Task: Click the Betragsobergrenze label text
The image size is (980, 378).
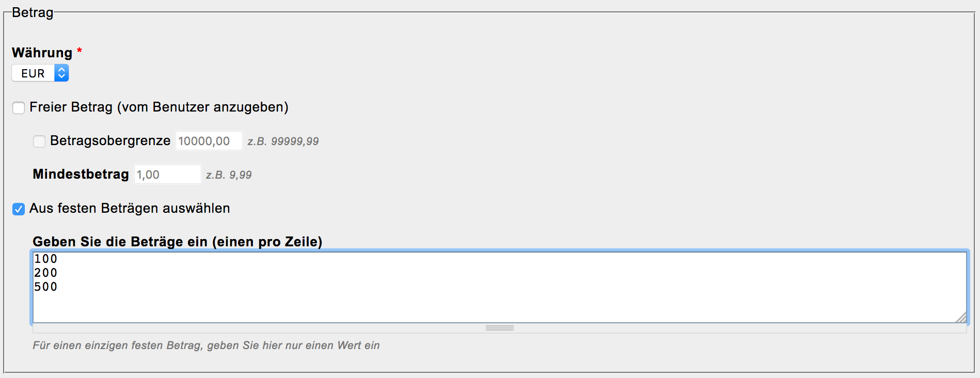Action: click(110, 141)
